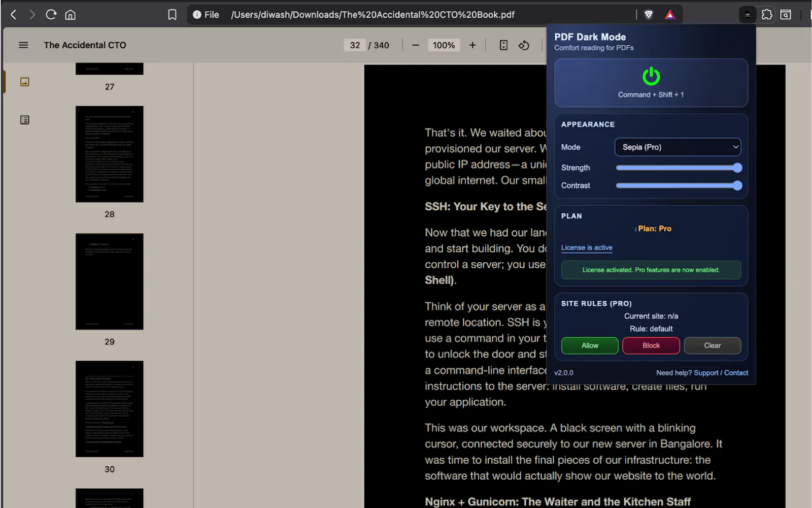Click the Brave Rewards triangle icon
The image size is (812, 508).
point(670,15)
